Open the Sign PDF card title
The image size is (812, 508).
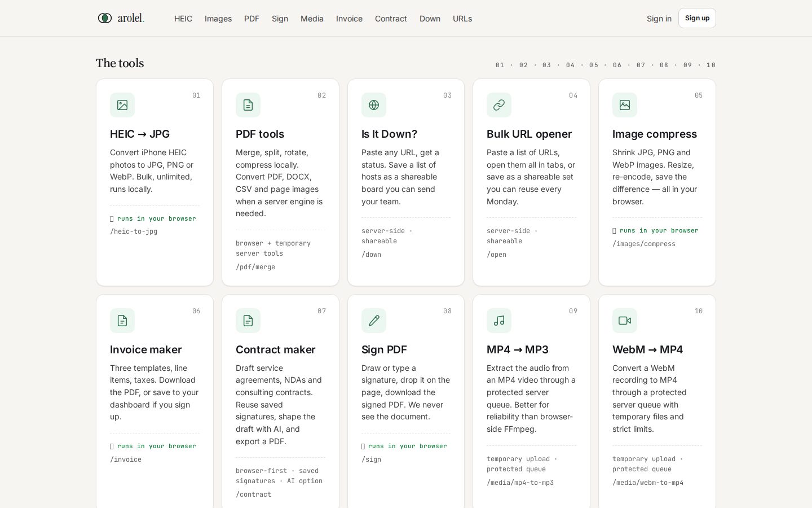[384, 350]
